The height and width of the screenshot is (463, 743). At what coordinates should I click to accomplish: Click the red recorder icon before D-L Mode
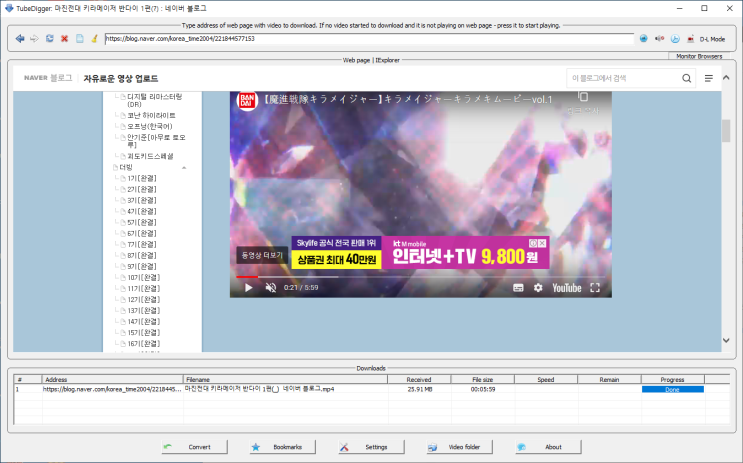click(691, 39)
